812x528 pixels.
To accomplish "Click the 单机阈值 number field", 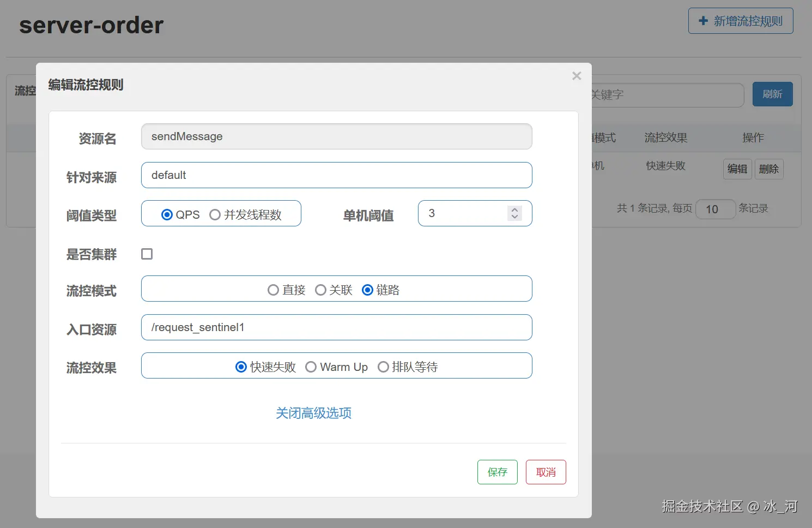I will (x=475, y=213).
